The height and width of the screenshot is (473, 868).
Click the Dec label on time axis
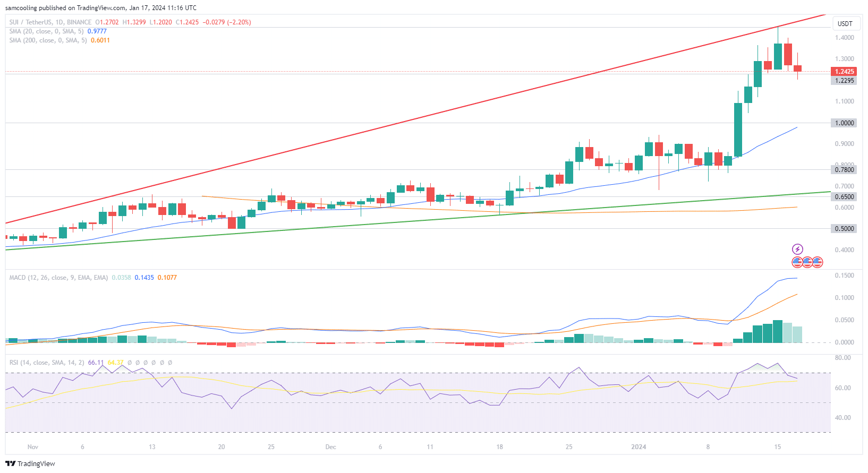pos(330,447)
